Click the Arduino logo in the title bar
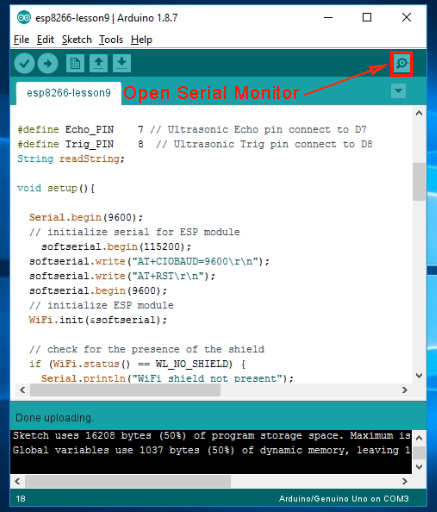437x512 pixels. 24,17
